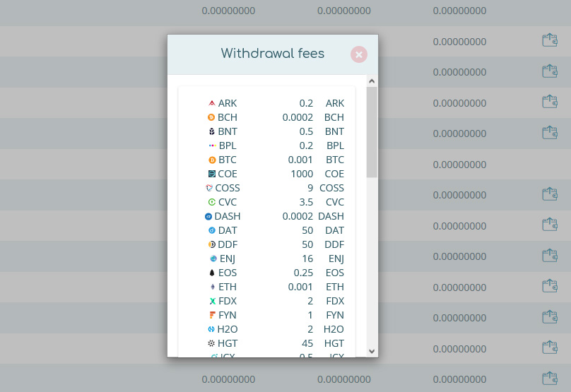Click the CVC coin icon

tap(212, 202)
